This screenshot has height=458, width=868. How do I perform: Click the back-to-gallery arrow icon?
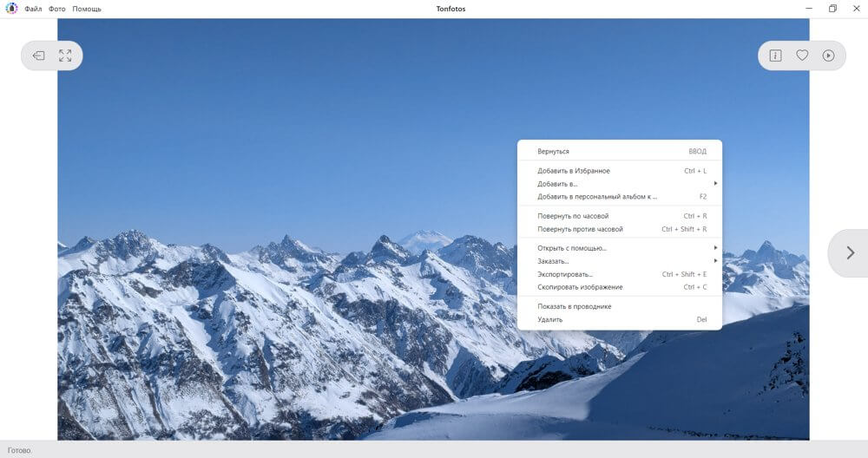(x=38, y=56)
